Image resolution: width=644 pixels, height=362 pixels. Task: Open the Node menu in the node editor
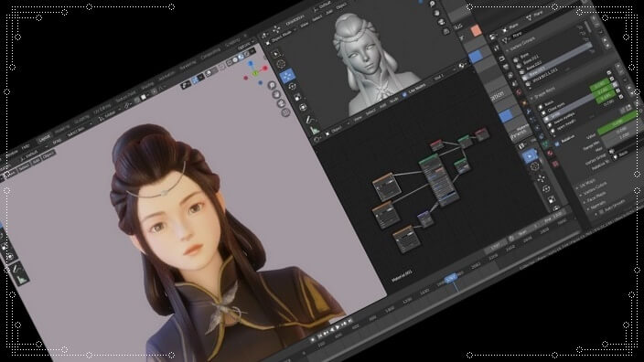(393, 101)
